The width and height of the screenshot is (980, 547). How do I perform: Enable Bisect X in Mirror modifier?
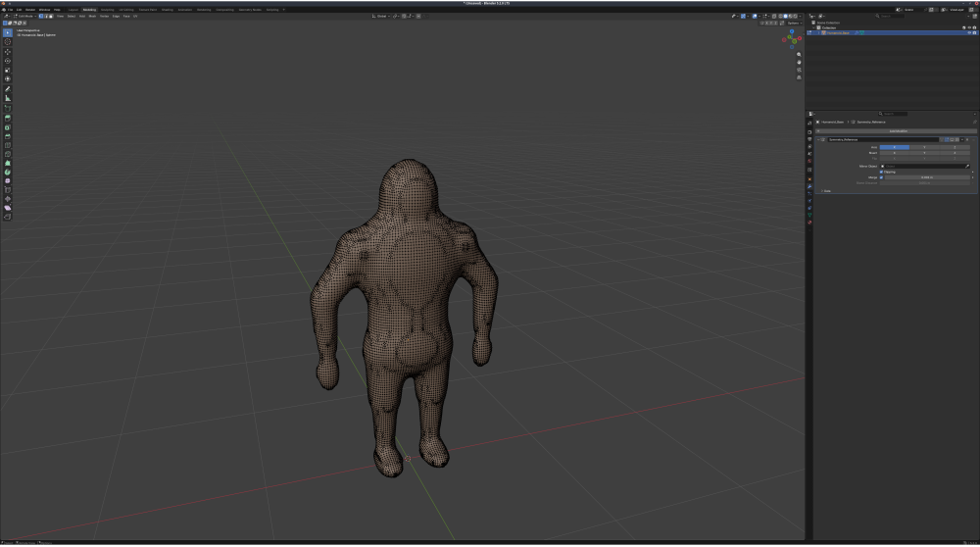895,153
